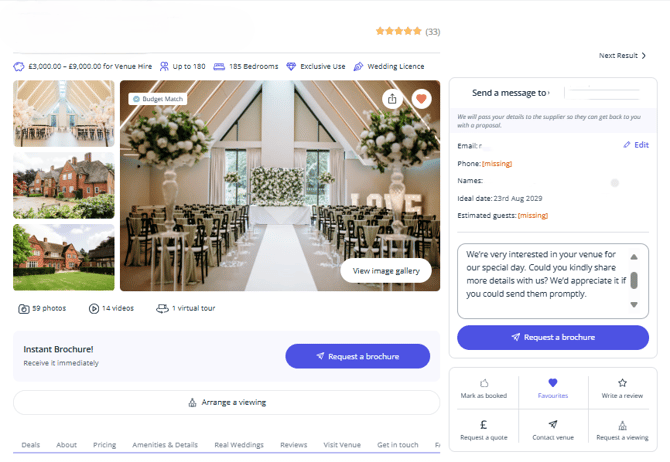The image size is (670, 462).
Task: Click the share icon on main photo
Action: point(391,99)
